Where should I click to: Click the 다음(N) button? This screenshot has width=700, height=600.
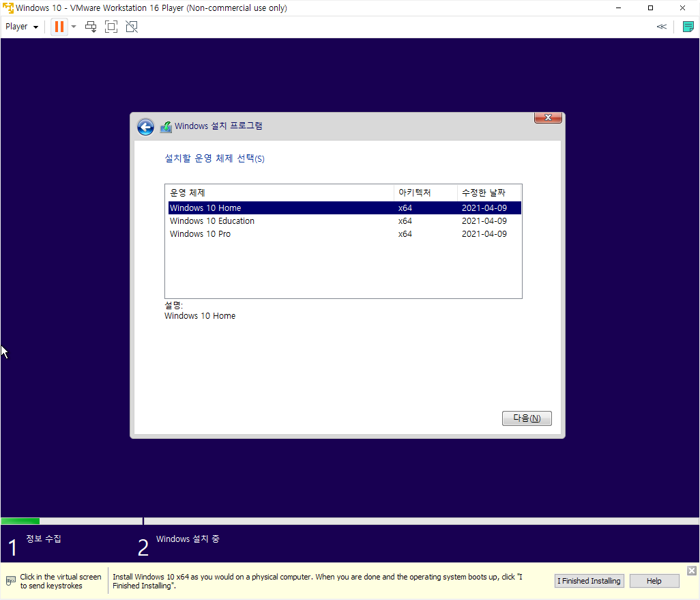(527, 418)
